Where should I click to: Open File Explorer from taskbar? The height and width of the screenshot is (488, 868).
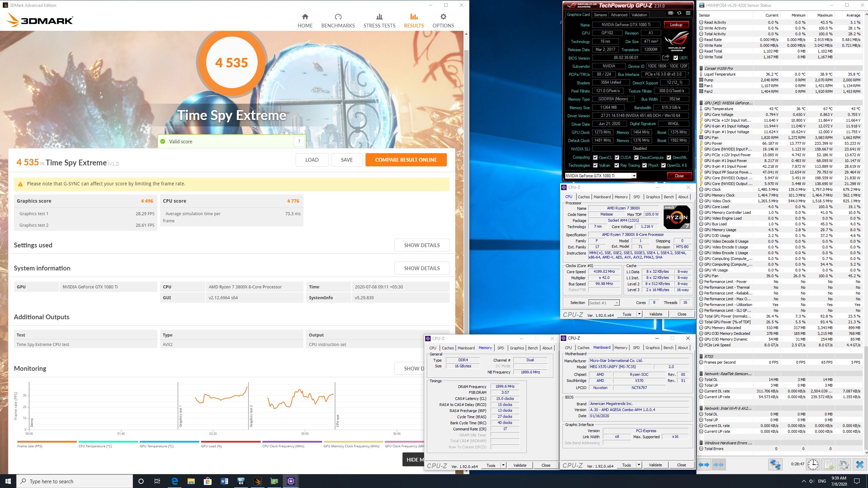[191, 481]
